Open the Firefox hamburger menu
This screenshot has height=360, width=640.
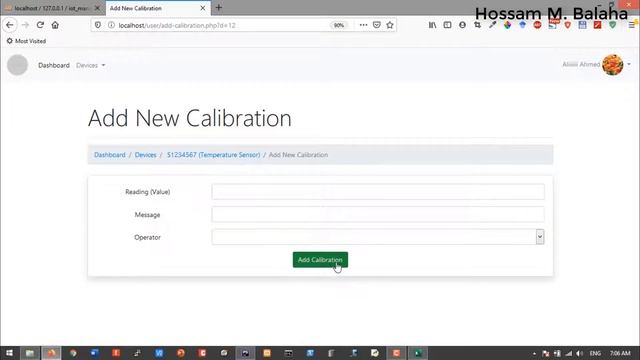pyautogui.click(x=632, y=25)
